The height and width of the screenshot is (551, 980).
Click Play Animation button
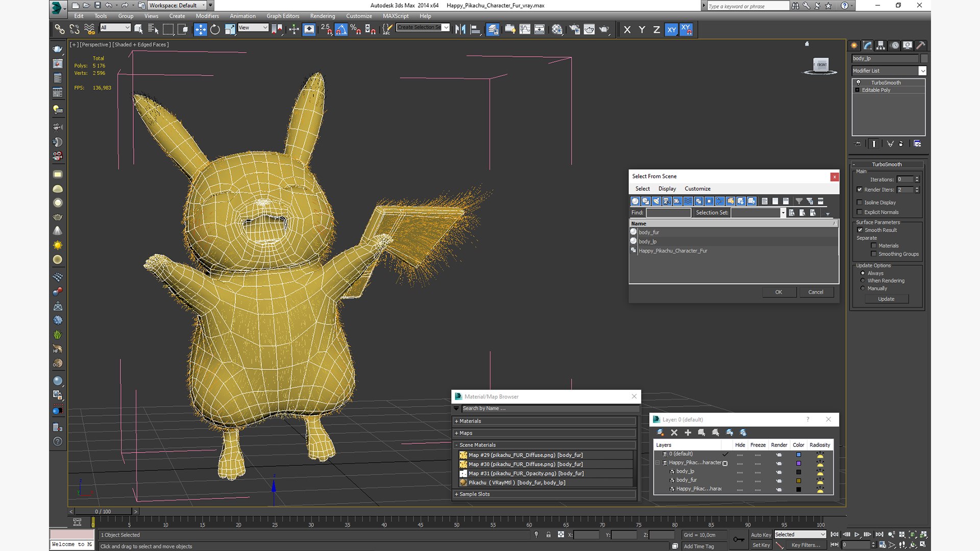(x=856, y=535)
